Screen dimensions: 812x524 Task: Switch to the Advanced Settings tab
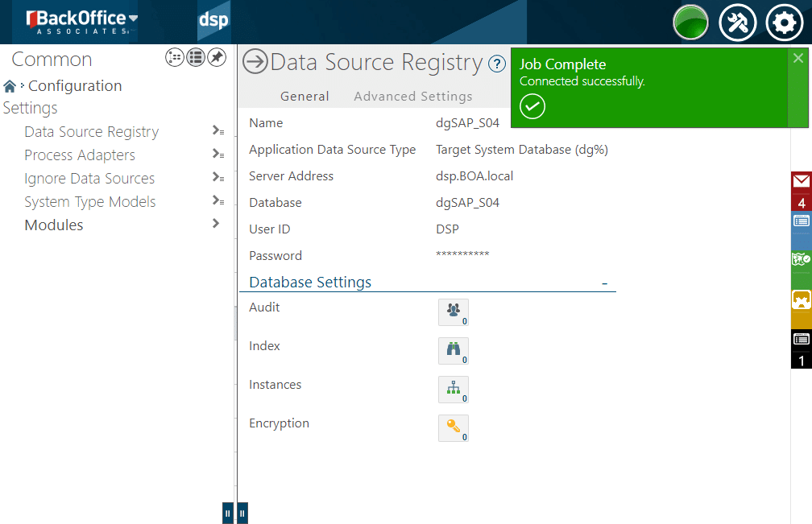click(x=412, y=97)
